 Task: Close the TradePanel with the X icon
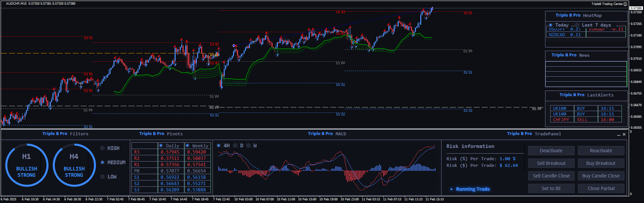624,134
